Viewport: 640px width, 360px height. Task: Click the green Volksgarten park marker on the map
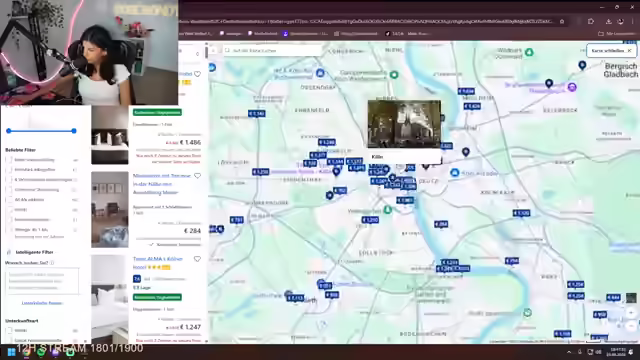click(388, 210)
